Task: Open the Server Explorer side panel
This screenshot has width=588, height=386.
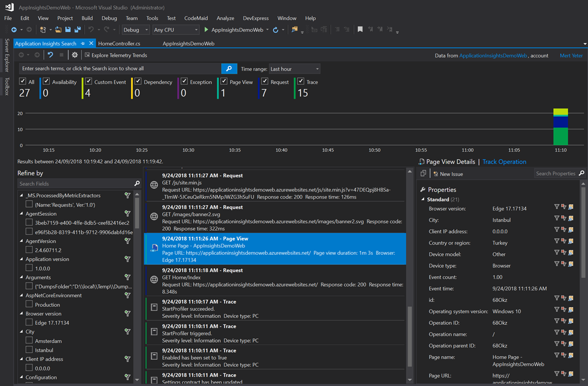Action: tap(7, 55)
